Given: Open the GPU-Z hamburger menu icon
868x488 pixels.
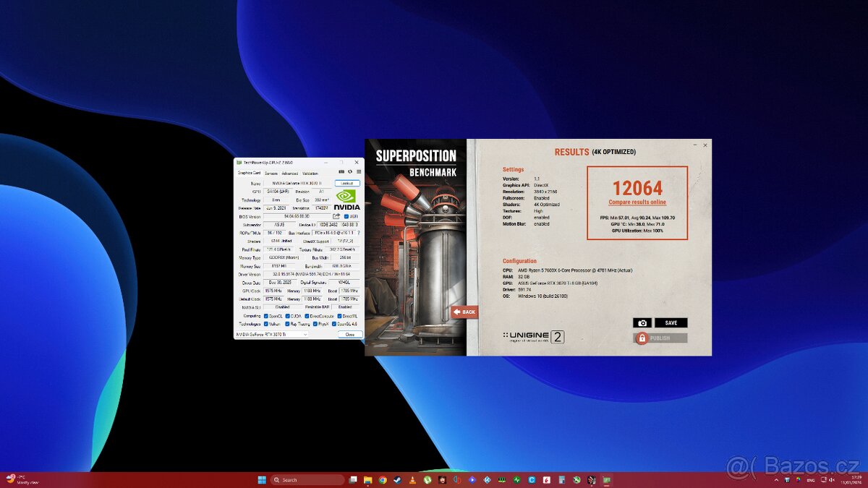Looking at the screenshot, I should [x=359, y=171].
